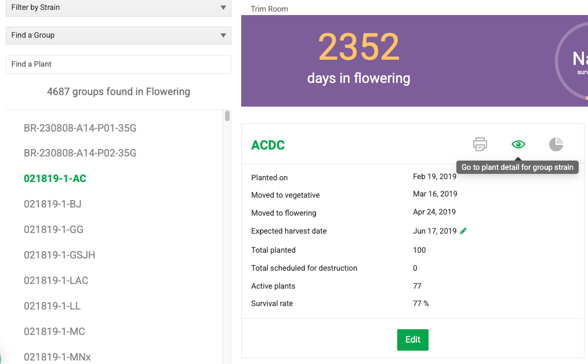Open group 021819-1-BJ in the list

coord(53,204)
